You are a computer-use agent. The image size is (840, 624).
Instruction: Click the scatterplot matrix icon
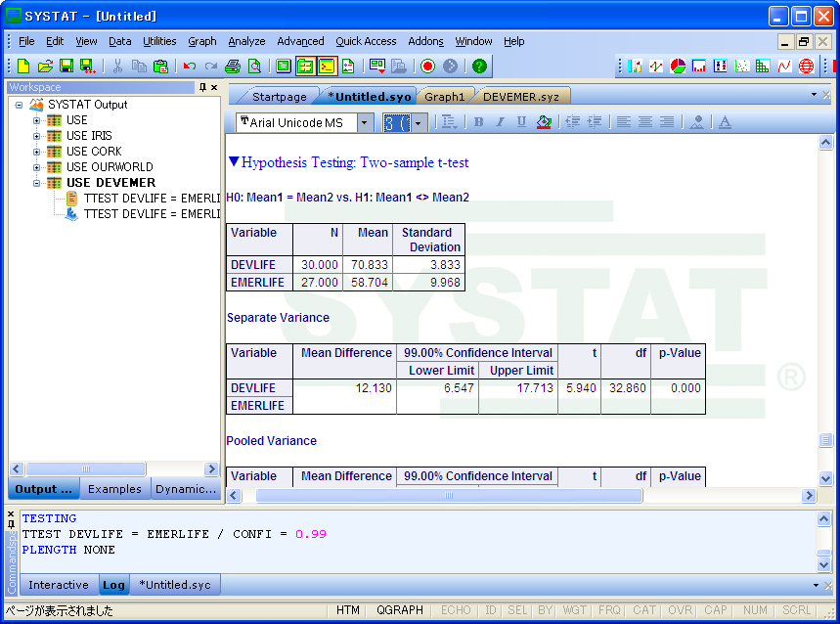[x=763, y=66]
